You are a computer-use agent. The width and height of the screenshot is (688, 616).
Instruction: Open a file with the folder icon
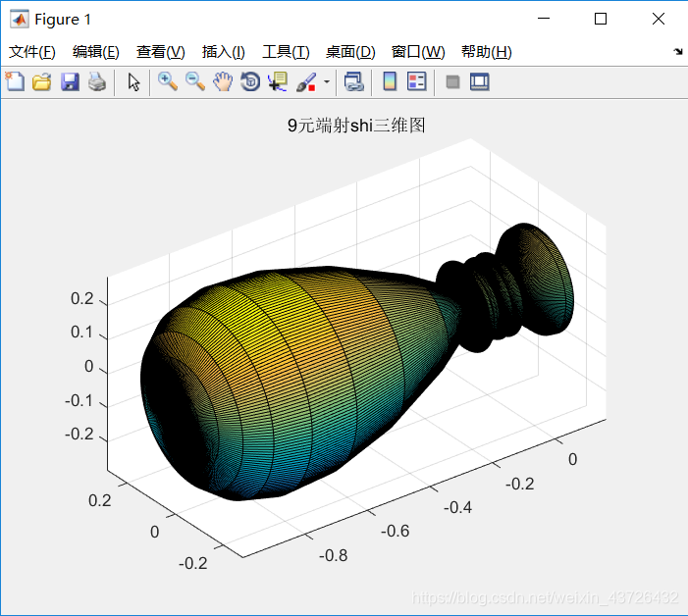point(42,82)
